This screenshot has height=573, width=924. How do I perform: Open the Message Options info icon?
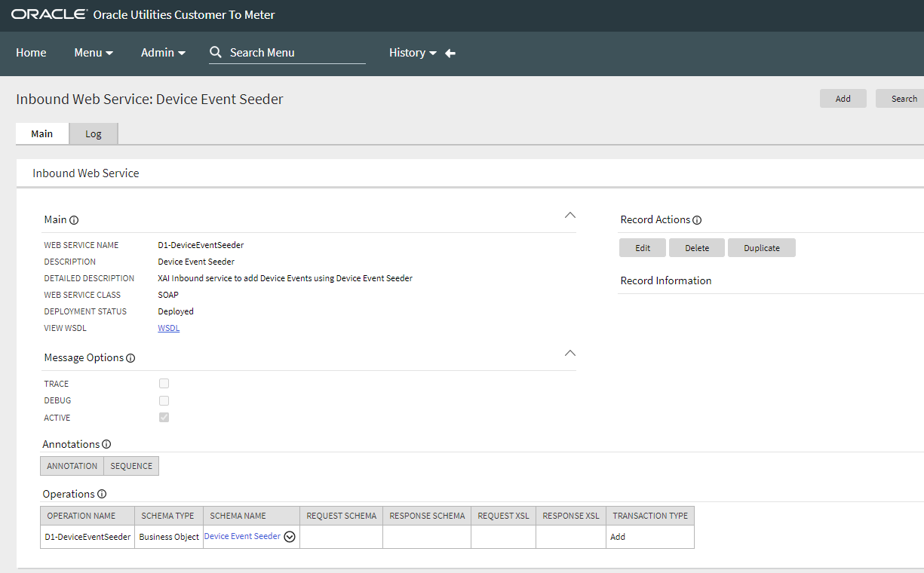[x=130, y=358]
